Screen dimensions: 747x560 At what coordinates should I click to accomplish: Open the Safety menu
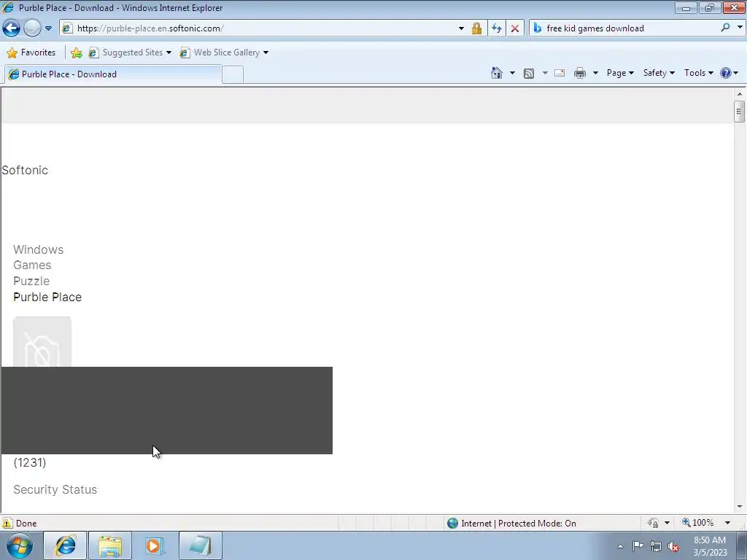(x=659, y=73)
